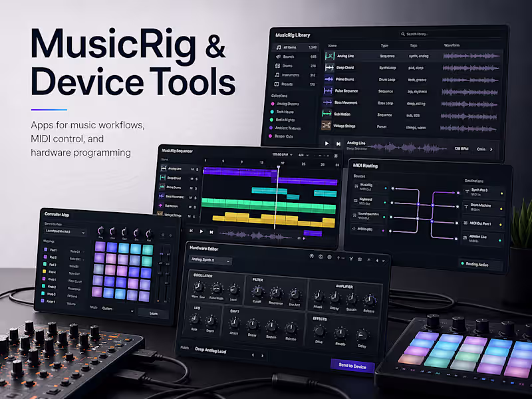This screenshot has width=532, height=399.
Task: Go to next patch in Hardware Editor
Action: point(262,356)
